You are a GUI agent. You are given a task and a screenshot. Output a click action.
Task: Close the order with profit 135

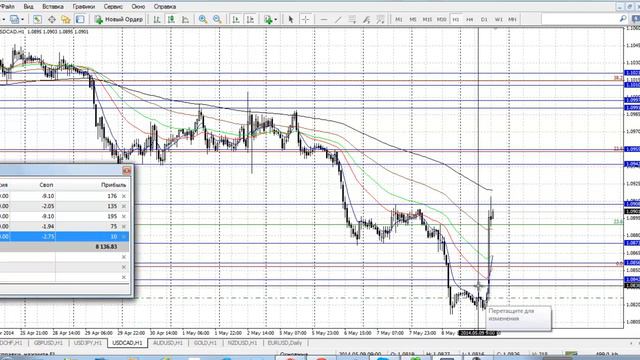(124, 206)
